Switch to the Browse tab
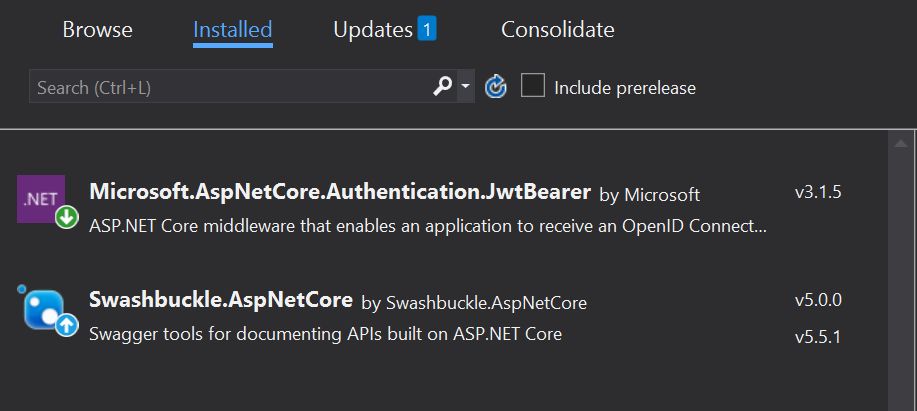Image resolution: width=917 pixels, height=411 pixels. point(98,30)
